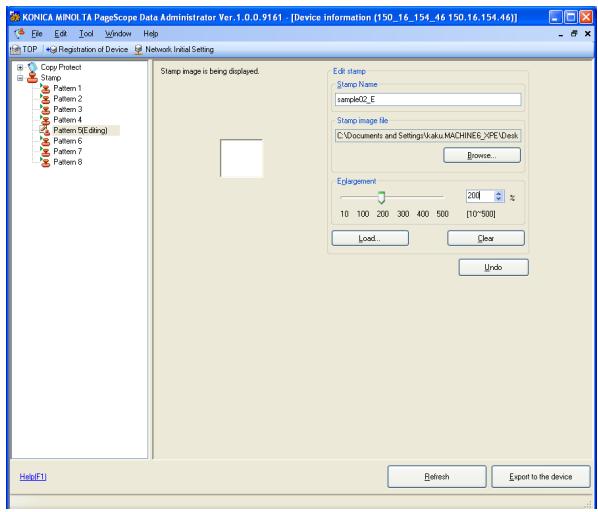This screenshot has width=598, height=512.
Task: Click the "[10~500]" range text
Action: [x=481, y=214]
